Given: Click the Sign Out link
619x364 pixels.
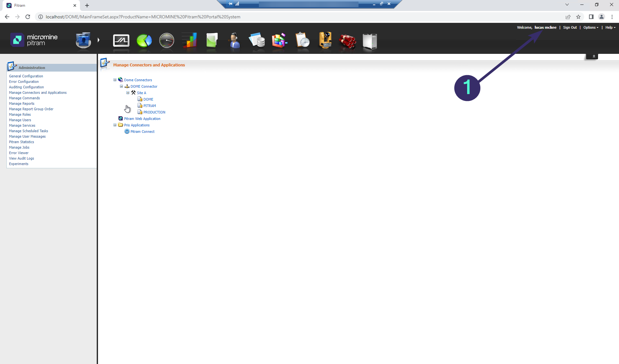Looking at the screenshot, I should click(x=570, y=27).
